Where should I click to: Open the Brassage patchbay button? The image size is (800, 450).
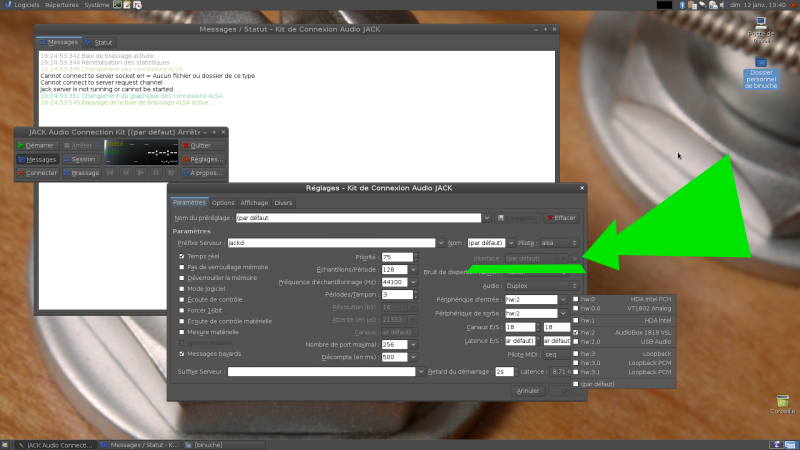pyautogui.click(x=81, y=173)
